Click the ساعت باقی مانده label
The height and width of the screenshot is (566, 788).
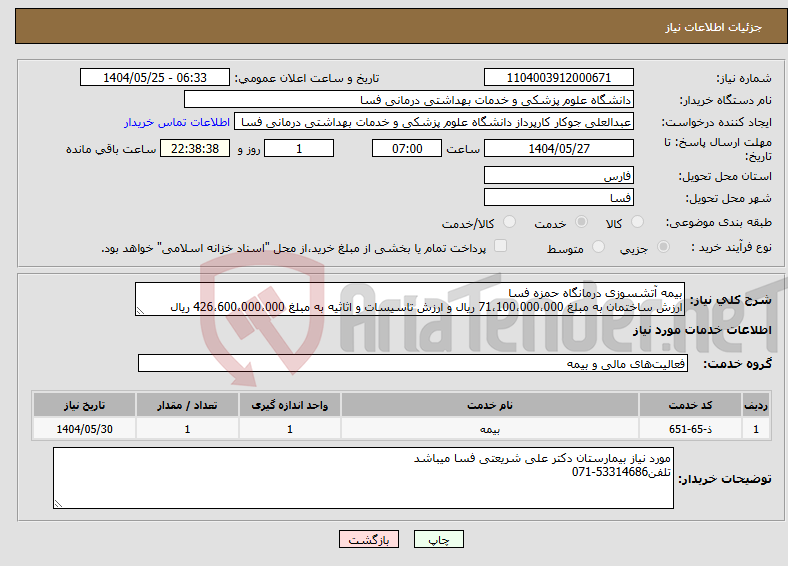point(111,149)
